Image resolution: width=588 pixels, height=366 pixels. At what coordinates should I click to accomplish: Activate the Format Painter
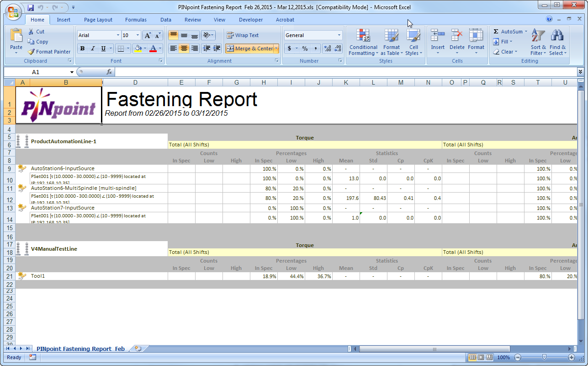tap(49, 52)
